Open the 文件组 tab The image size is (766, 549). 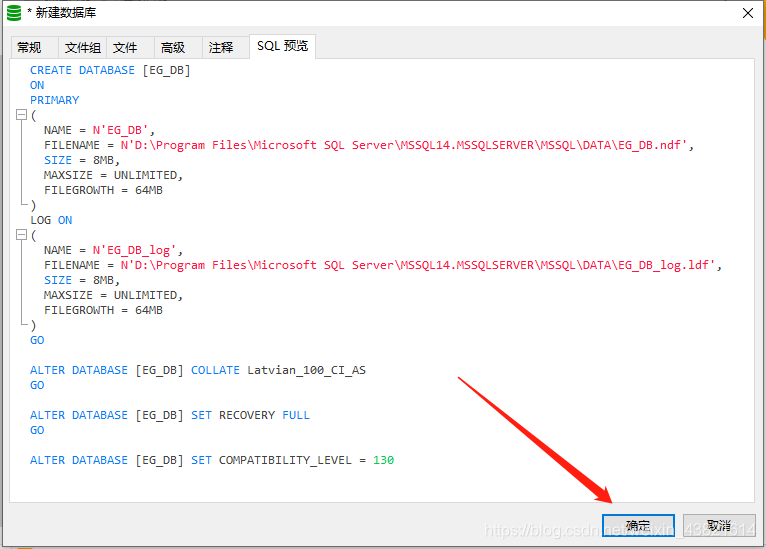(83, 47)
